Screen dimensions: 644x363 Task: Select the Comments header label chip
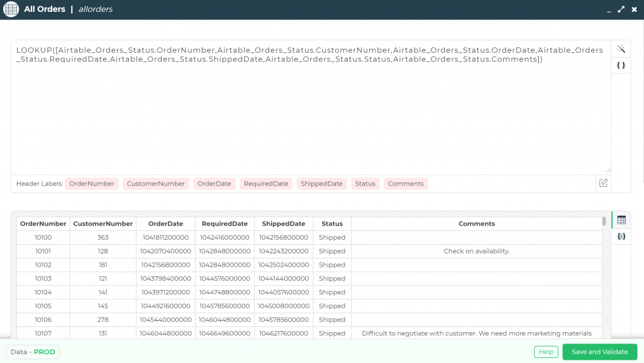pos(405,183)
